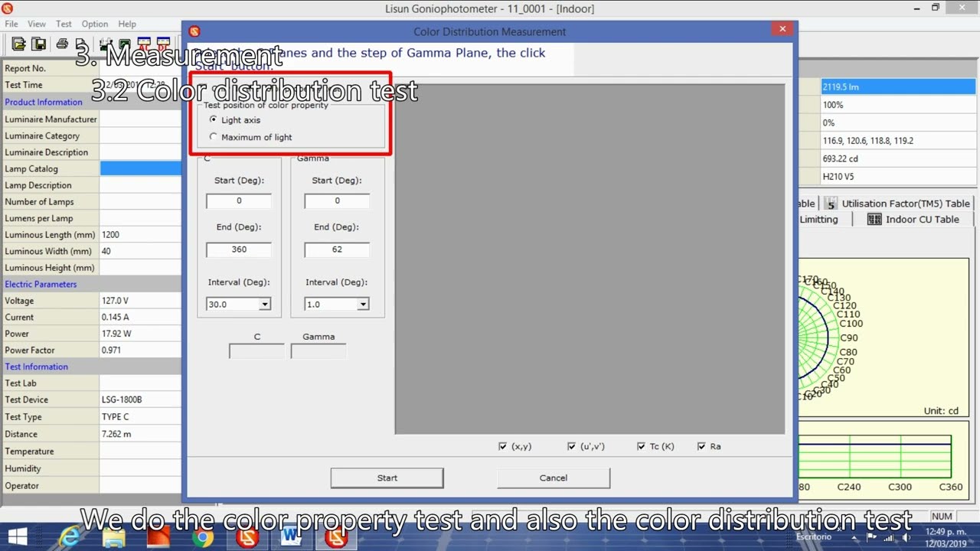Click the Print toolbar icon
The height and width of the screenshot is (551, 980).
tap(62, 44)
